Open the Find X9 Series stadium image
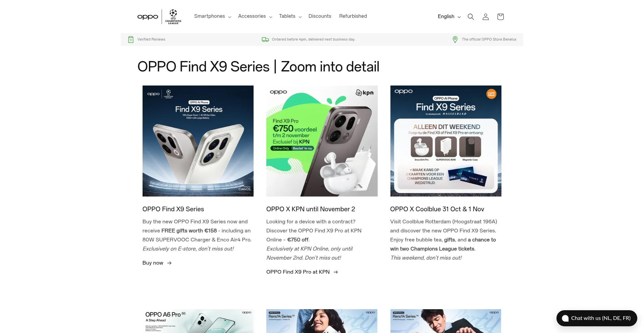The width and height of the screenshot is (644, 333). [198, 141]
